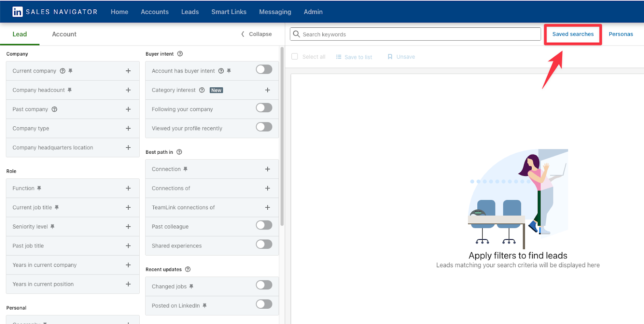Switch to the Account tab

click(x=64, y=34)
